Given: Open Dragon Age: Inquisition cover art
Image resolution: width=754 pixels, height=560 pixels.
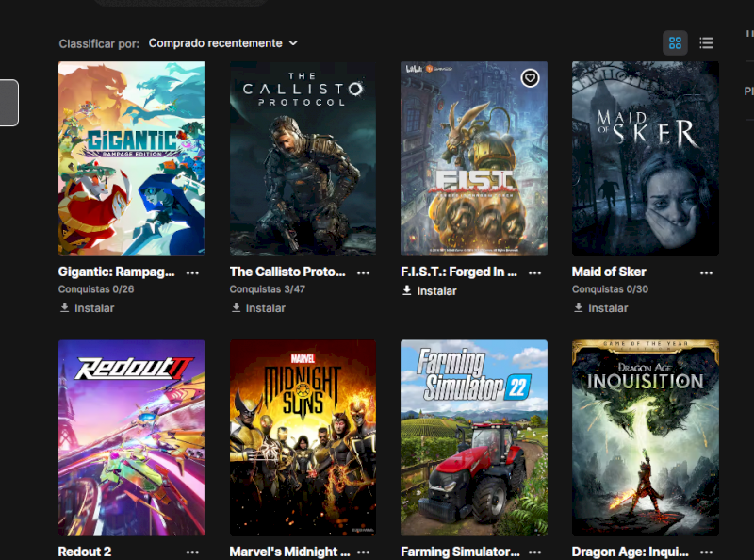Looking at the screenshot, I should pyautogui.click(x=646, y=437).
